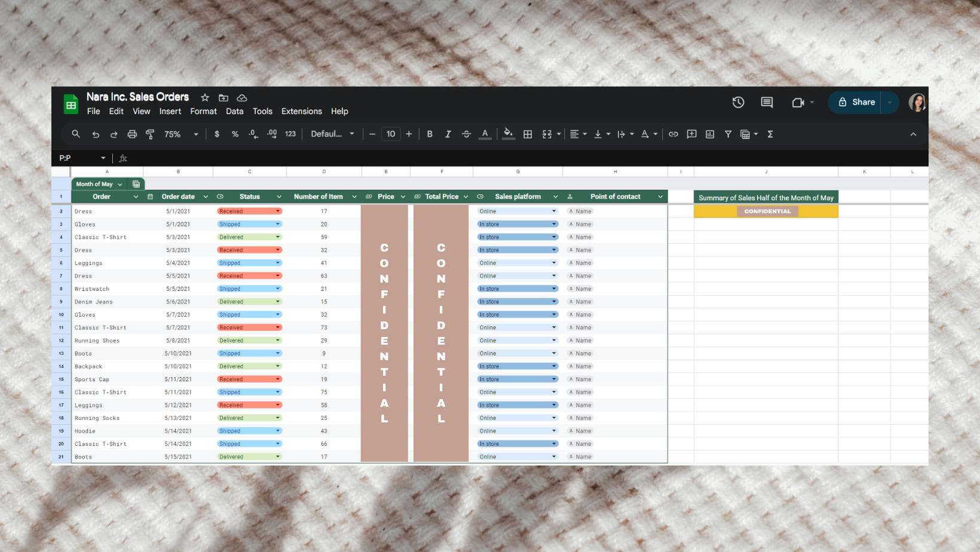Viewport: 980px width, 552px height.
Task: Star the Nara Inc. Sales Orders document
Action: coord(205,97)
